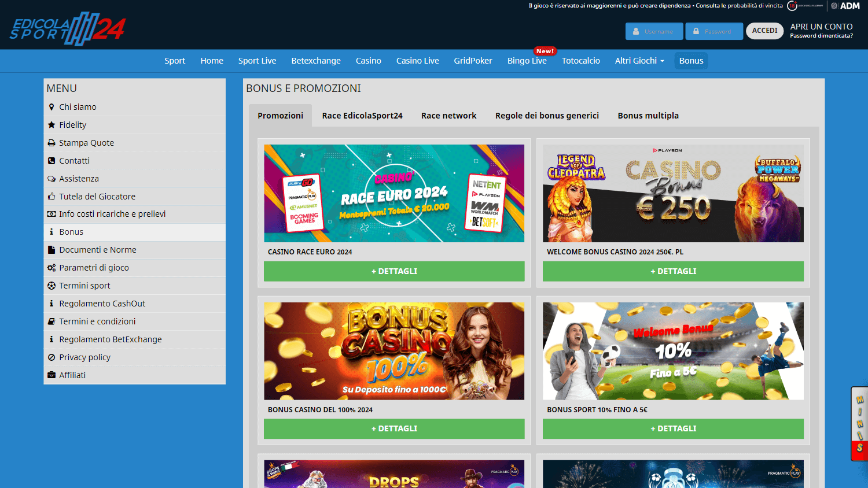Viewport: 868px width, 488px height.
Task: Open GridPoker in navigation bar
Action: pos(473,61)
